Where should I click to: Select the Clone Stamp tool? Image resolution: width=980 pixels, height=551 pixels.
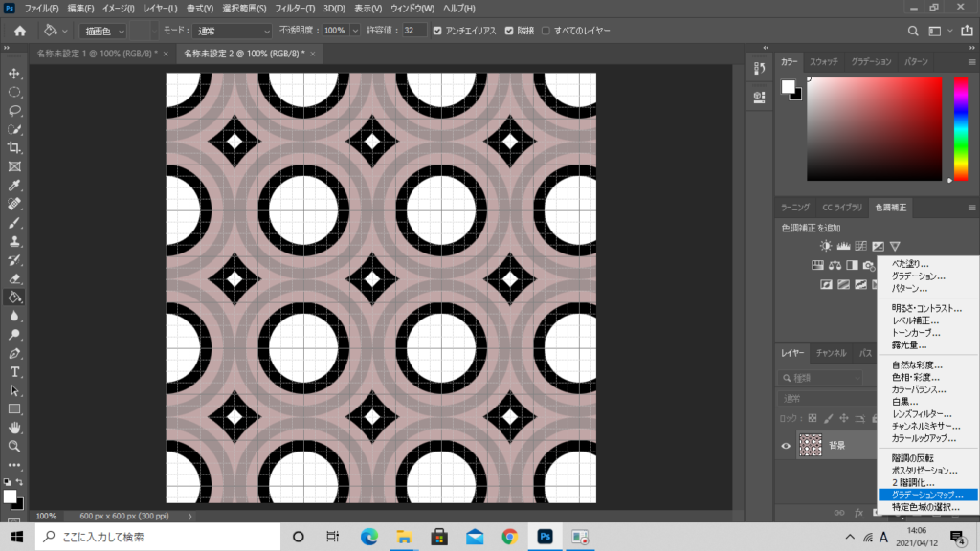coord(14,242)
